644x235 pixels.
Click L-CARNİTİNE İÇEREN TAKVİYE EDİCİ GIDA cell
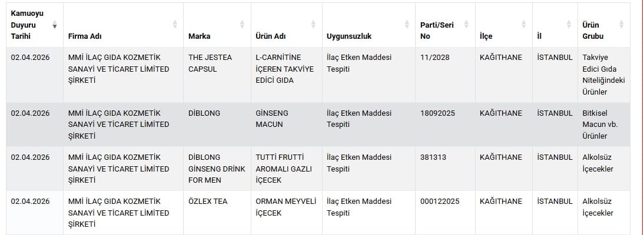pyautogui.click(x=285, y=69)
